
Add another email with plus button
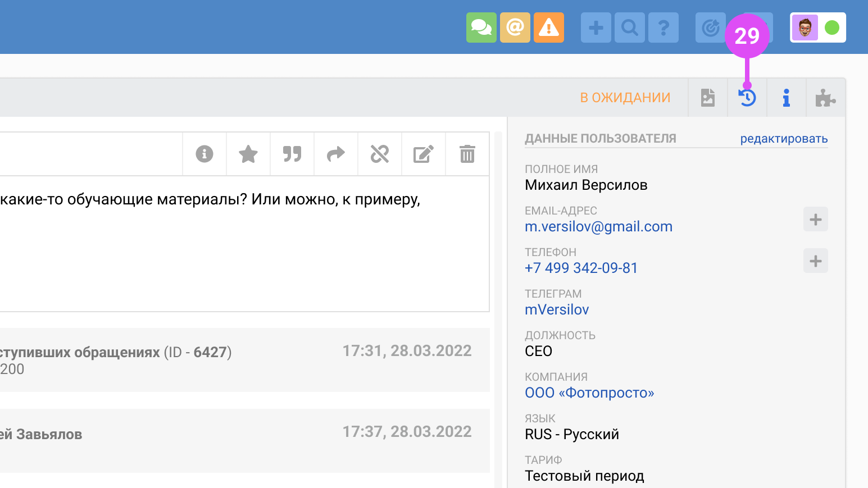point(815,220)
